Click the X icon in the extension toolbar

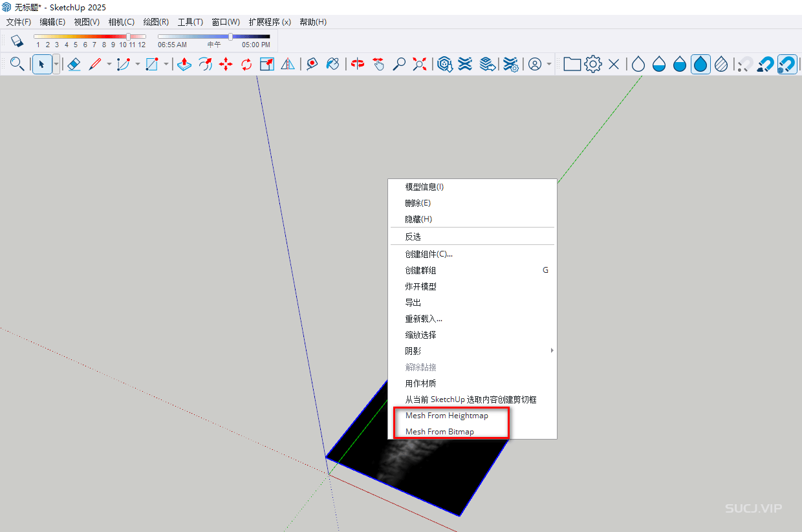614,64
